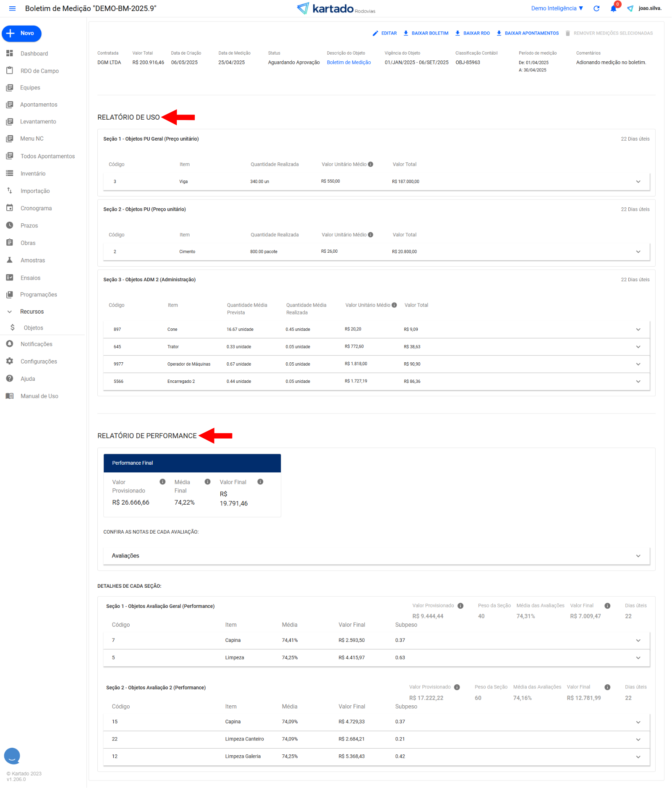This screenshot has width=672, height=788.
Task: Open RDO de Campo in sidebar
Action: click(x=39, y=71)
